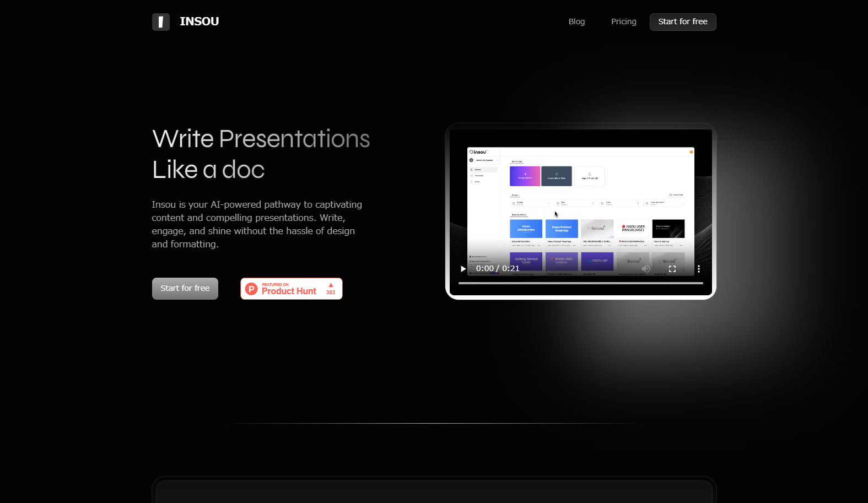Image resolution: width=868 pixels, height=503 pixels.
Task: Click the video progress bar
Action: coord(580,283)
